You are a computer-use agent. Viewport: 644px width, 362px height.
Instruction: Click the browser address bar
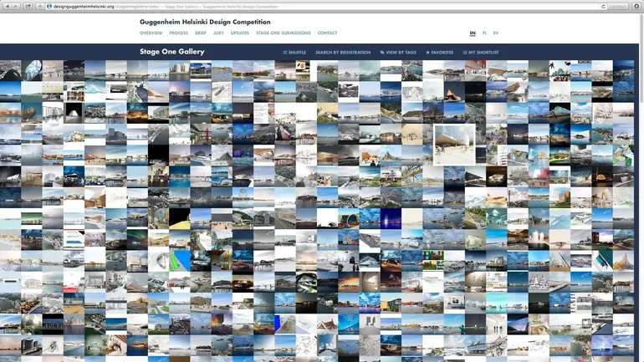coord(318,6)
